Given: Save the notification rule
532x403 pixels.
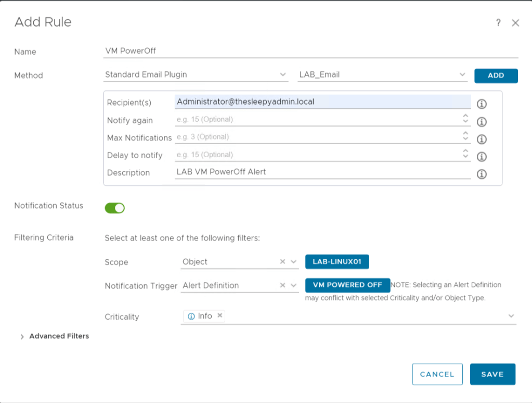Looking at the screenshot, I should [x=492, y=374].
